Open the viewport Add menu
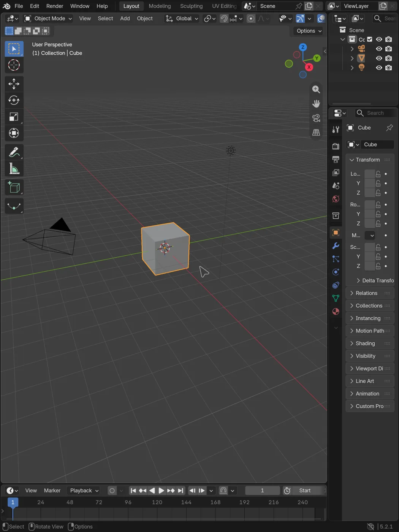Screen dimensions: 399x532 (x=125, y=19)
